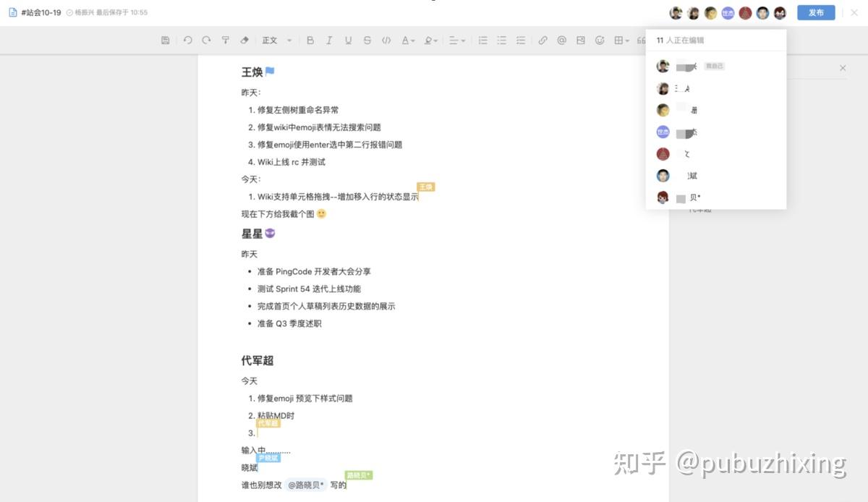Insert a block quote from the toolbar
Screen dimensions: 868x502
coord(641,41)
